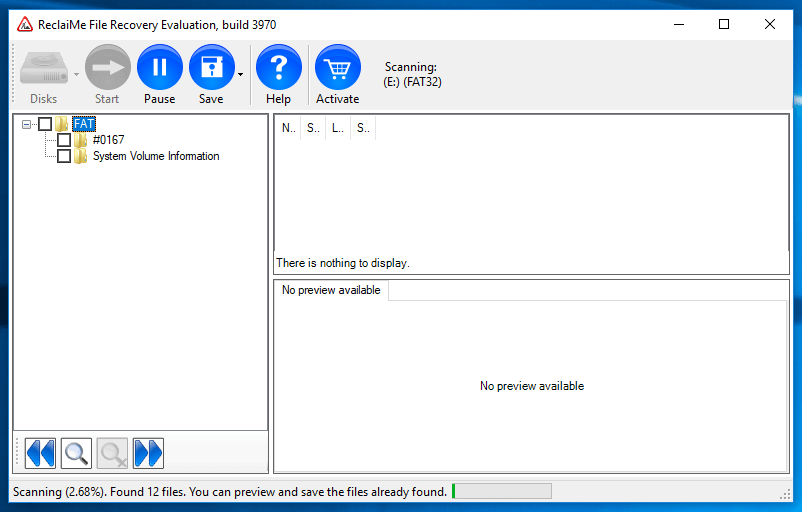Screen dimensions: 802x512
Task: Click the Activate shopping cart icon
Action: pos(338,68)
